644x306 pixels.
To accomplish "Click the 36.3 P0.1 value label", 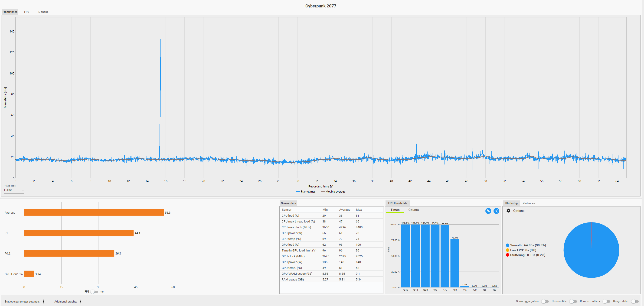I will click(x=118, y=254).
